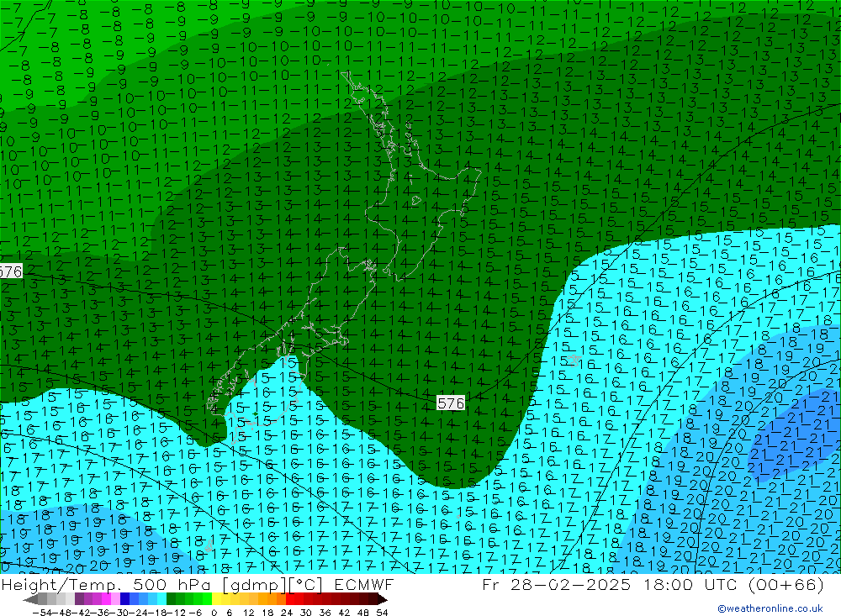Image resolution: width=841 pixels, height=616 pixels.
Task: Pick the cyan swatch beside the green legend section
Action: (x=161, y=599)
